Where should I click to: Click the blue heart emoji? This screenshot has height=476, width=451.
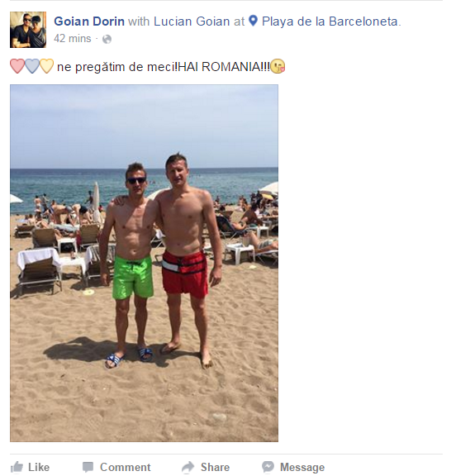point(32,66)
